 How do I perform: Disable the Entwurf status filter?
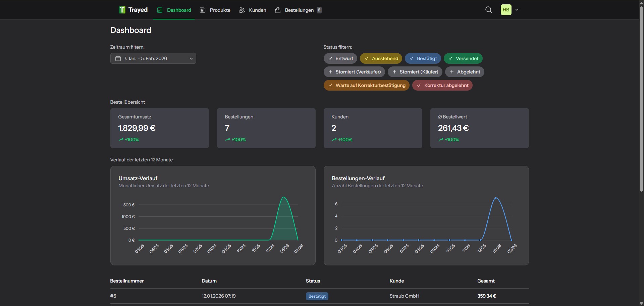tap(340, 58)
